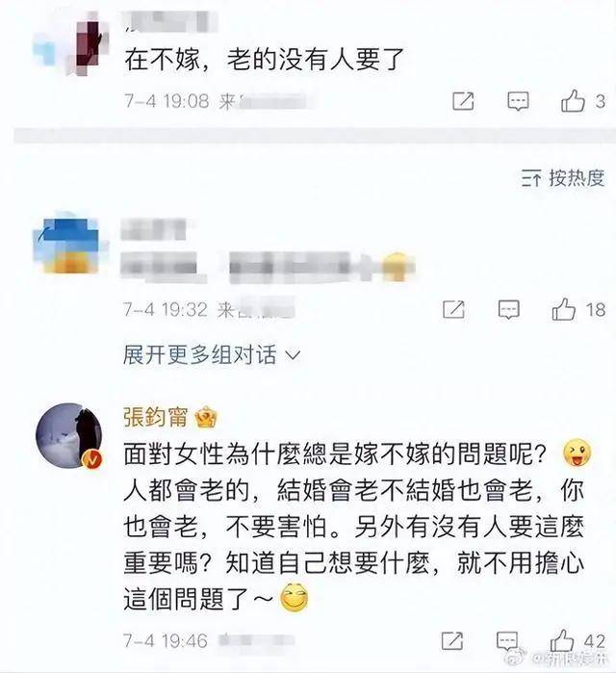Screen dimensions: 616x673
Task: Forward the 19:32 comment
Action: pyautogui.click(x=454, y=309)
